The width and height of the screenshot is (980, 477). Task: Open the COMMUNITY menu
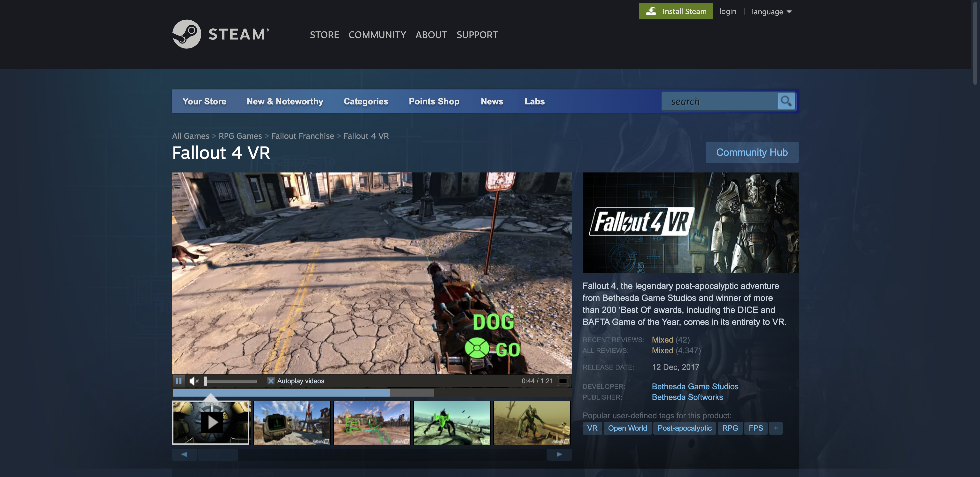click(x=377, y=35)
